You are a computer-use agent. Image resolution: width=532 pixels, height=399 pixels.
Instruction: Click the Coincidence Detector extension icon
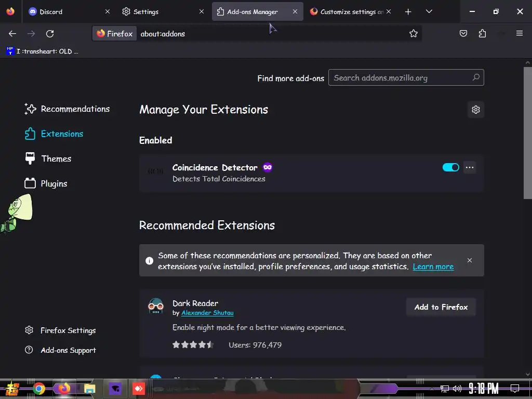(156, 171)
